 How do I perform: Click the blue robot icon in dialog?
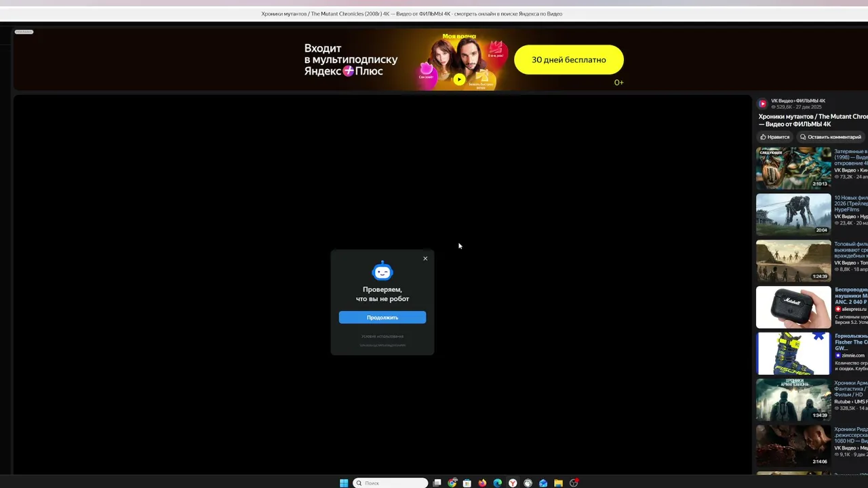tap(382, 272)
